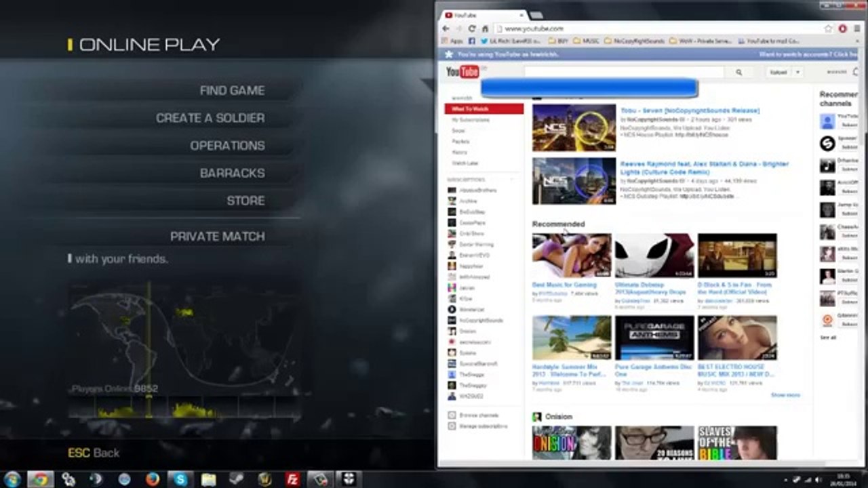Open the Pure Garage Anthems thumbnail
Viewport: 868px width, 488px height.
click(x=654, y=338)
